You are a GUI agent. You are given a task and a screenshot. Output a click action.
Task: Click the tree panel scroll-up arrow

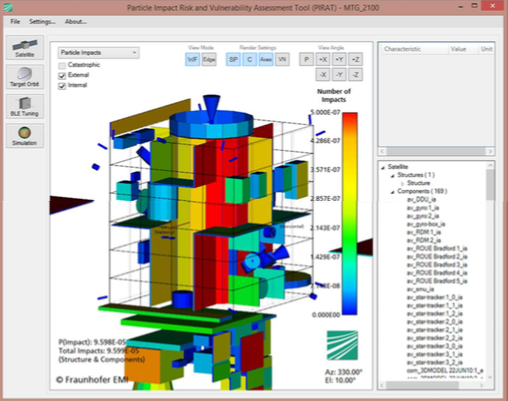point(490,165)
